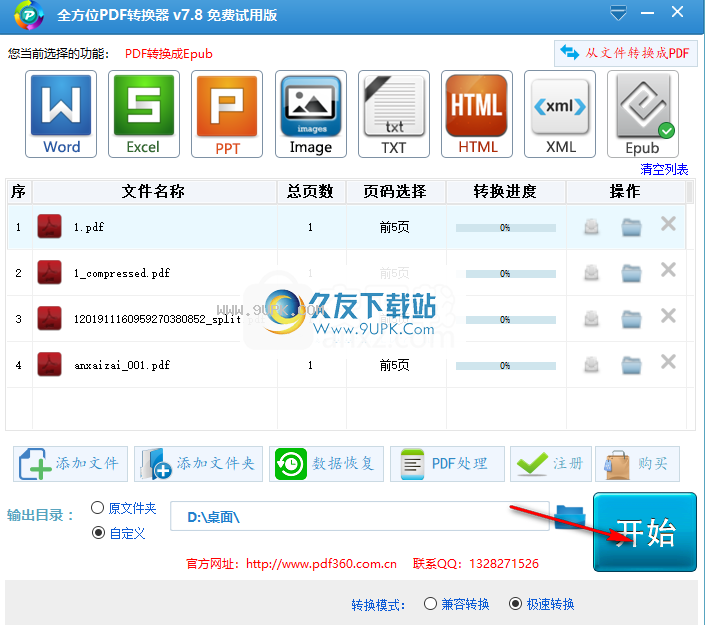Open output folder for 1_compressed.pdf row
Screen dimensions: 706x625
pyautogui.click(x=631, y=272)
